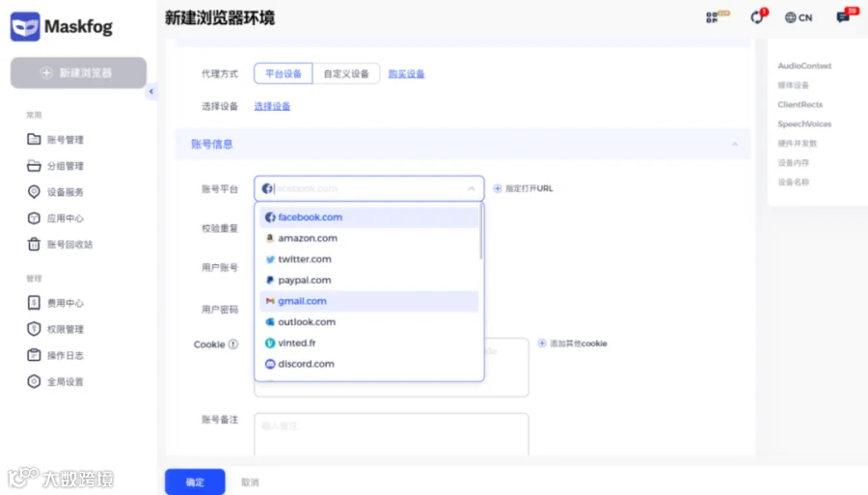Open 账号管理 in sidebar
Image resolution: width=868 pixels, height=495 pixels.
[56, 140]
